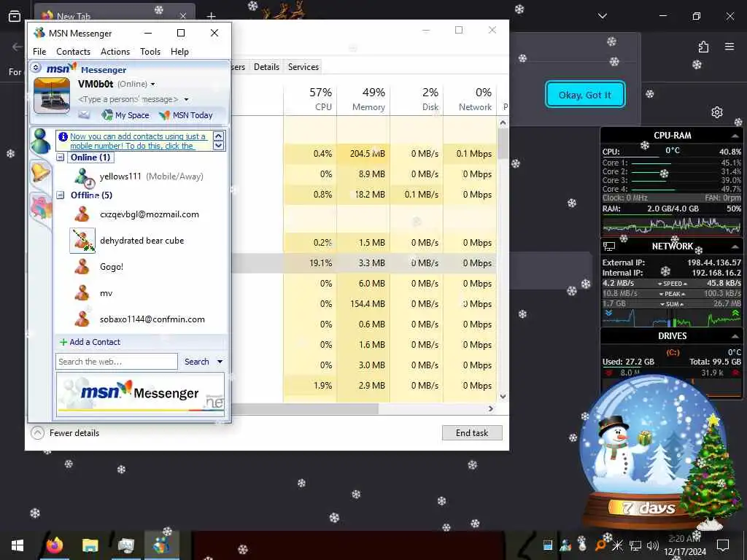Open the browser hamburger menu

pos(729,47)
